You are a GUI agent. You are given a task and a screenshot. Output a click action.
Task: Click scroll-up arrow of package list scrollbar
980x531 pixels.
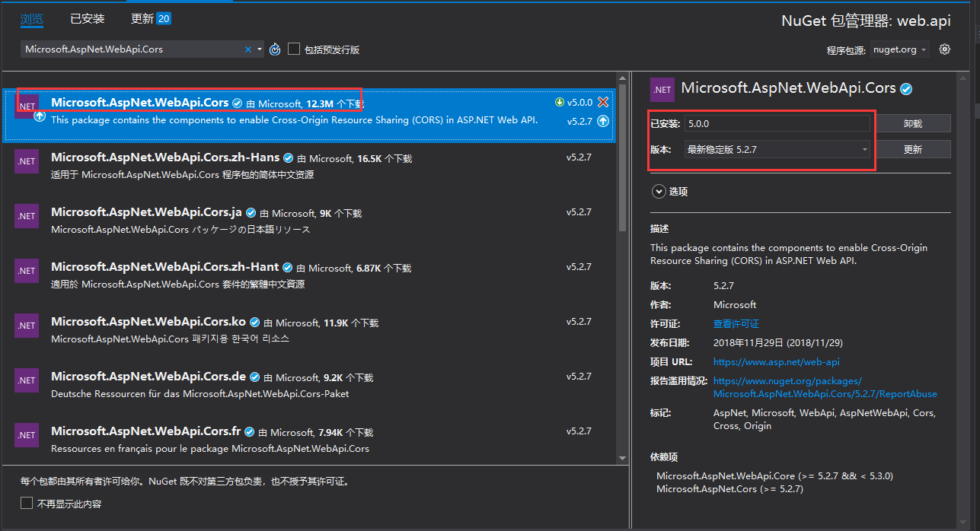[x=622, y=78]
